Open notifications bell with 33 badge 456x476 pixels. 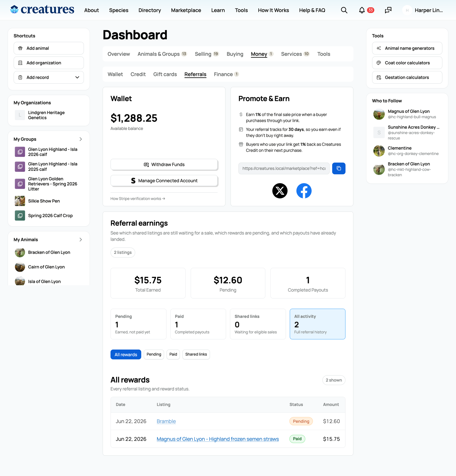366,10
